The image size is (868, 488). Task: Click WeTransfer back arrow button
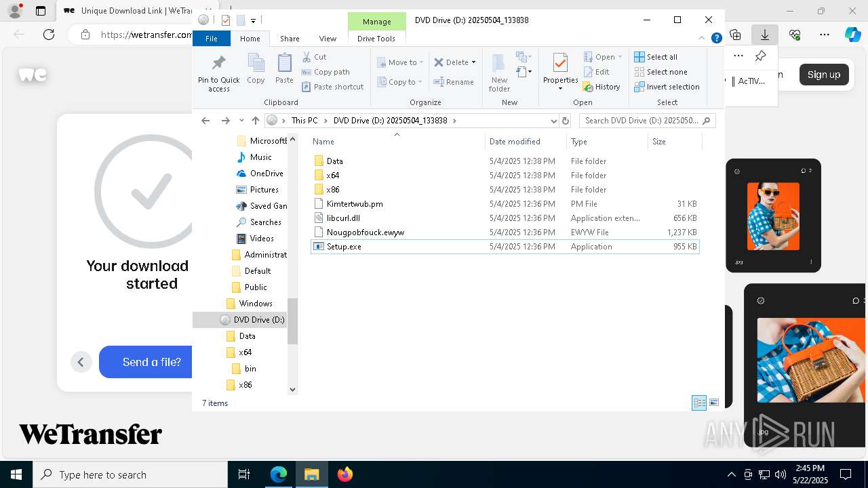click(x=81, y=362)
